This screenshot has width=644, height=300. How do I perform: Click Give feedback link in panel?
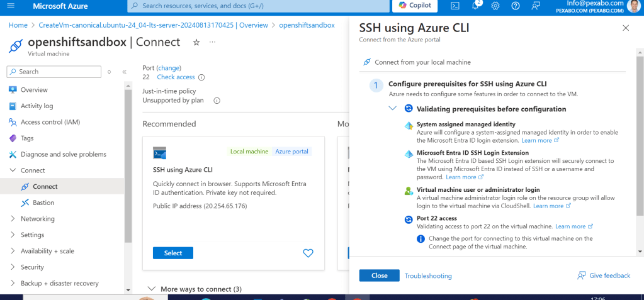pyautogui.click(x=603, y=275)
